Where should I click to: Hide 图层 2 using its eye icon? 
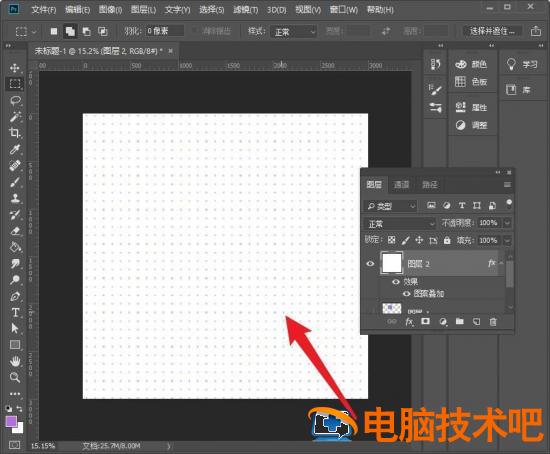[370, 263]
